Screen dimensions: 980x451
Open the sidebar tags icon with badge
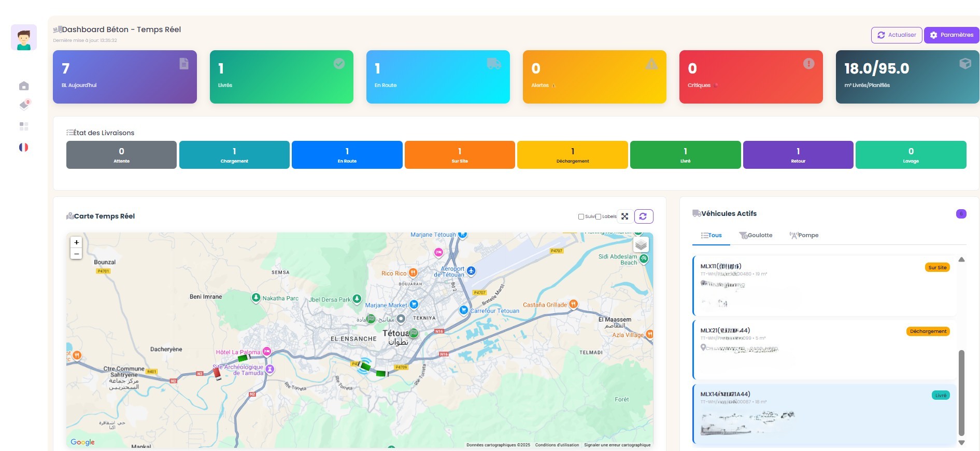[x=24, y=105]
